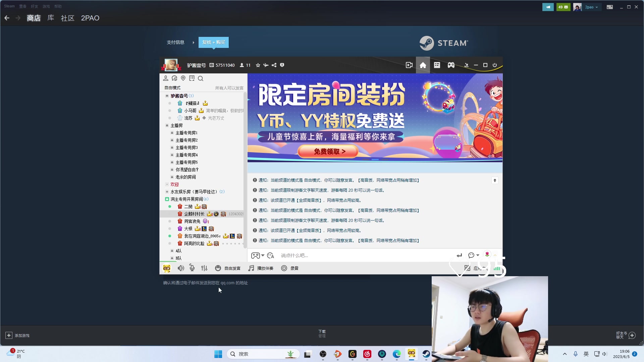This screenshot has width=644, height=362.
Task: Open Steam inbox showing 49 messages
Action: tap(563, 7)
